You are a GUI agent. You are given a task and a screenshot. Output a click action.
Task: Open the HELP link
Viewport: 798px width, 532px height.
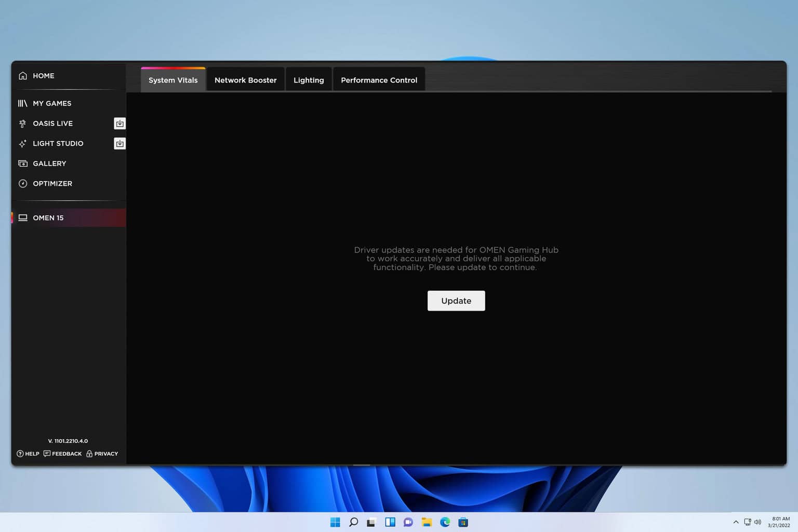(x=28, y=454)
